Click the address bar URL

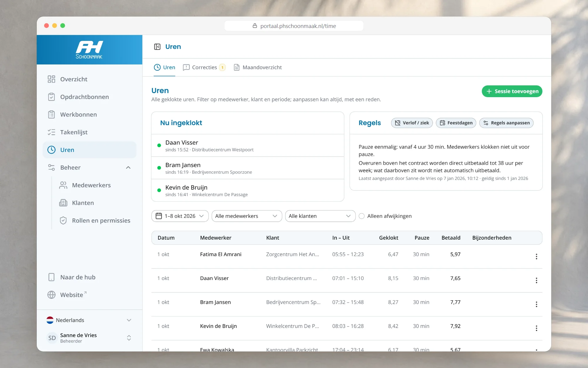point(294,26)
